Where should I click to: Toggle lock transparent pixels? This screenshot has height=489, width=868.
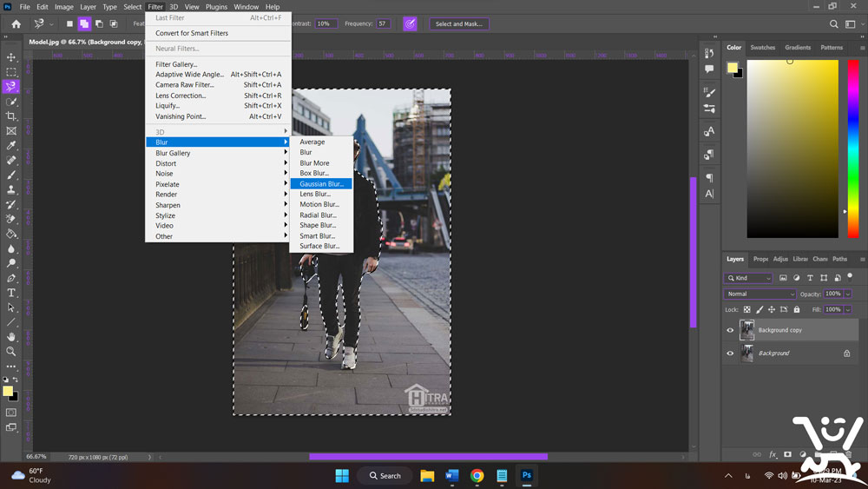tap(746, 309)
